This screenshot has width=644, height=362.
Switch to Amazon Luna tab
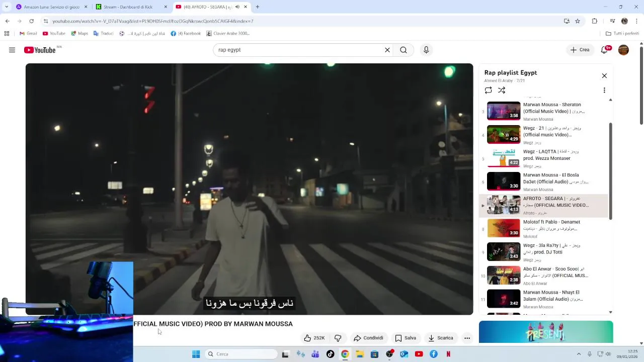coord(51,7)
